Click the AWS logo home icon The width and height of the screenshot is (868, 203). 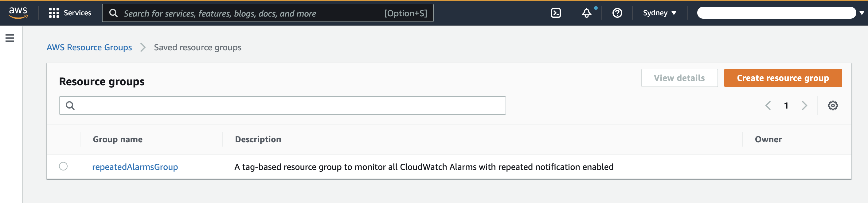click(18, 13)
